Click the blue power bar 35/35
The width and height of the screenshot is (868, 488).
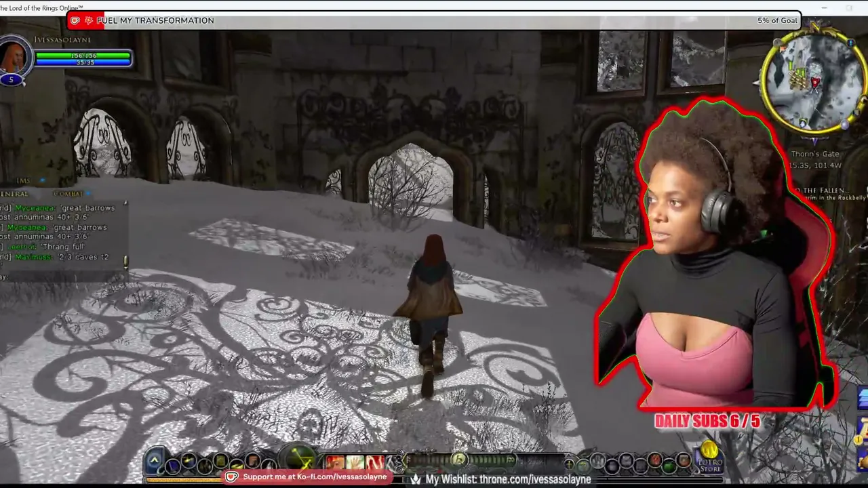pos(83,63)
